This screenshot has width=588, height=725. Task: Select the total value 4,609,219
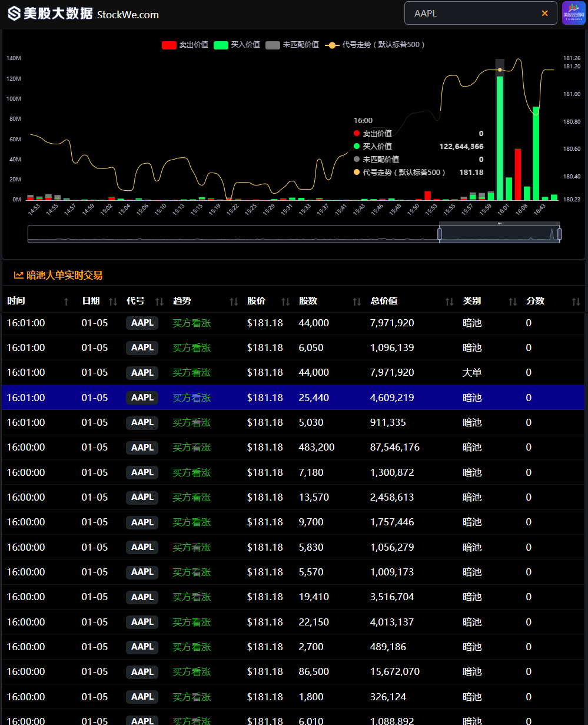(392, 398)
